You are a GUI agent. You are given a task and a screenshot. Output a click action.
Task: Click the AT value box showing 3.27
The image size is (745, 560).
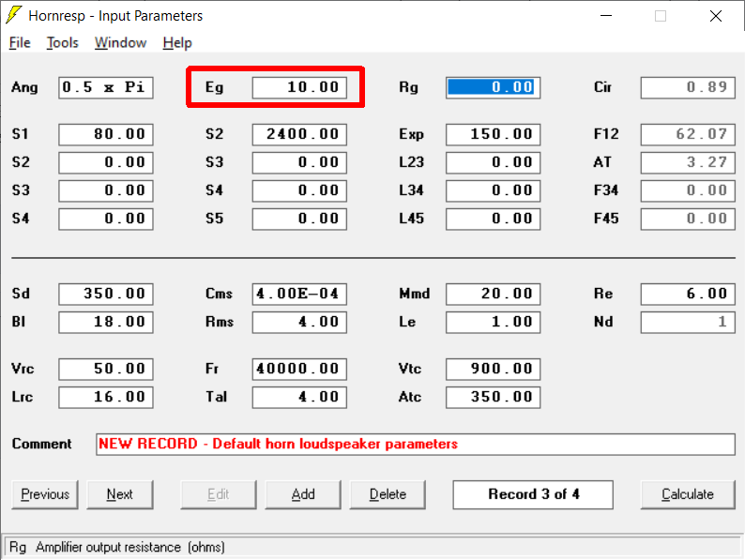point(688,162)
